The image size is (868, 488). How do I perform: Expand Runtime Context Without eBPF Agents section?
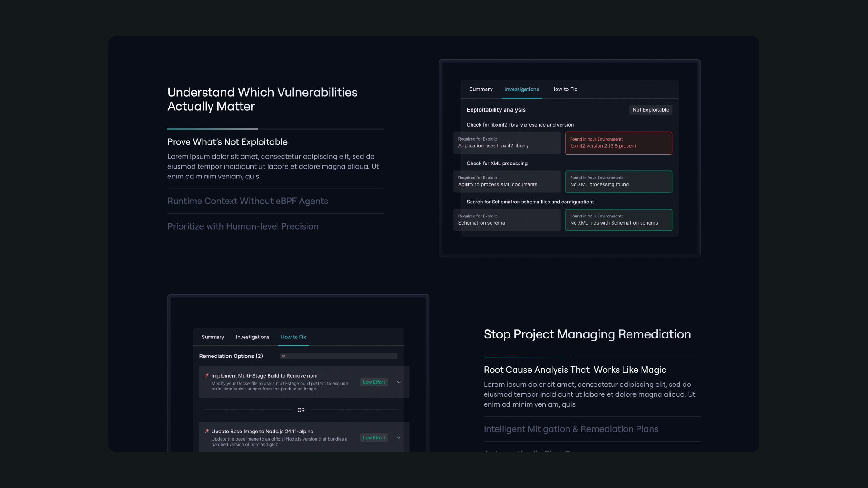(x=248, y=201)
